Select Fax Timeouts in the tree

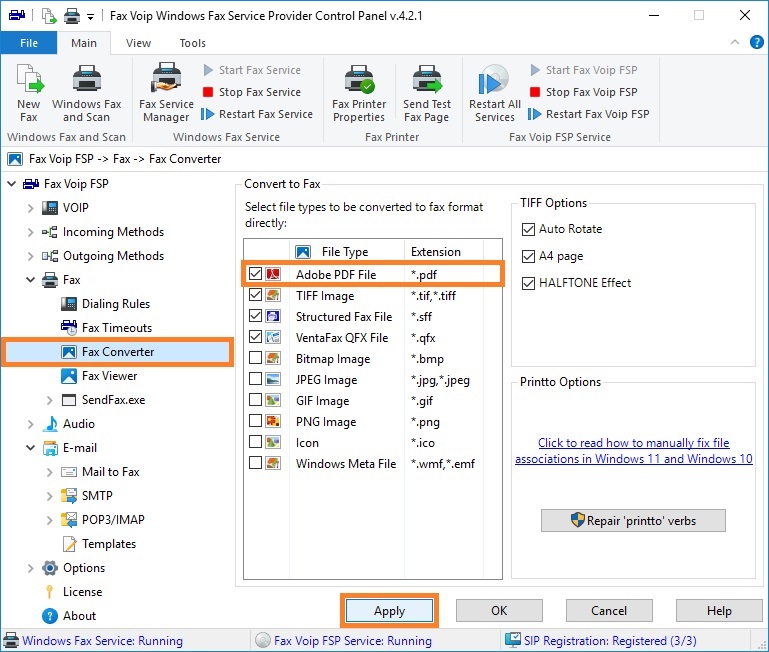(x=106, y=328)
